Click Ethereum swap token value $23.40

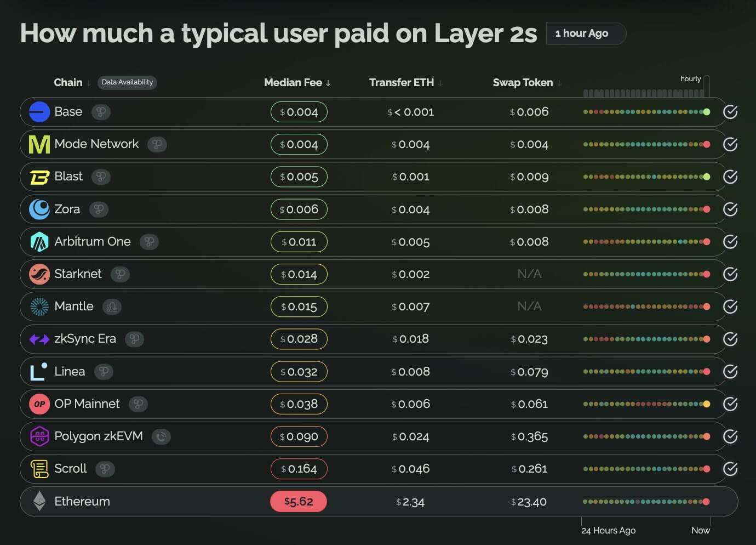529,502
